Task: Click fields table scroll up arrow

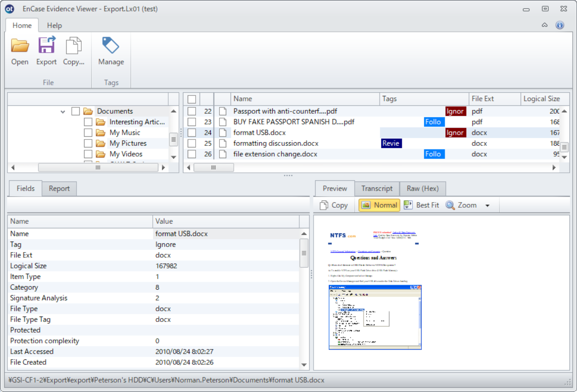Action: point(304,233)
